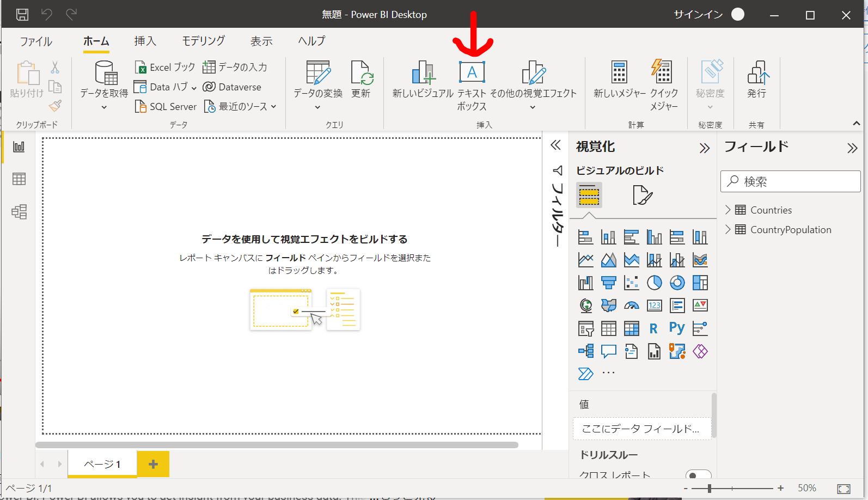
Task: Select the Python (Py) visual
Action: coord(677,328)
